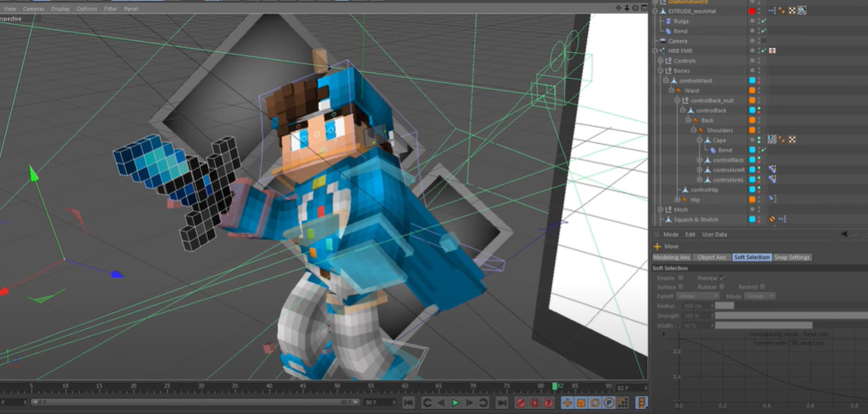Collapse the controlWaist tree node
The image size is (868, 414).
click(x=666, y=81)
